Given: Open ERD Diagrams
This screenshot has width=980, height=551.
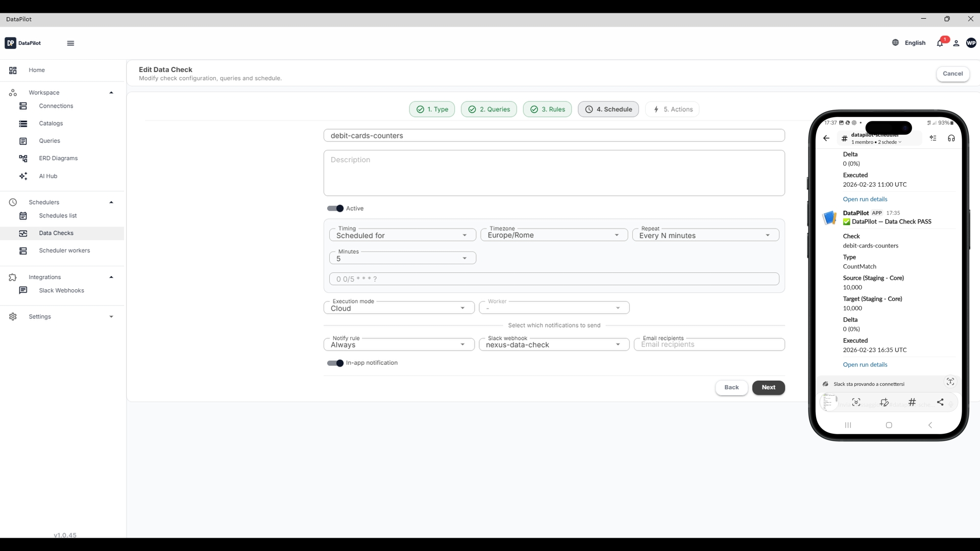Looking at the screenshot, I should coord(58,158).
